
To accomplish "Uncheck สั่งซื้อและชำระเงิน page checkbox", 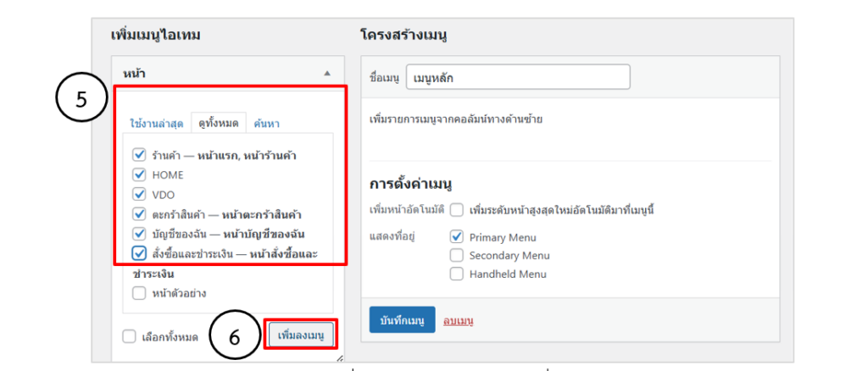I will click(x=139, y=252).
